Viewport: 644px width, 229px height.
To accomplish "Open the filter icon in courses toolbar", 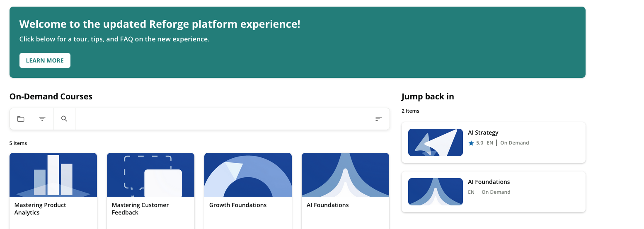I will [42, 119].
